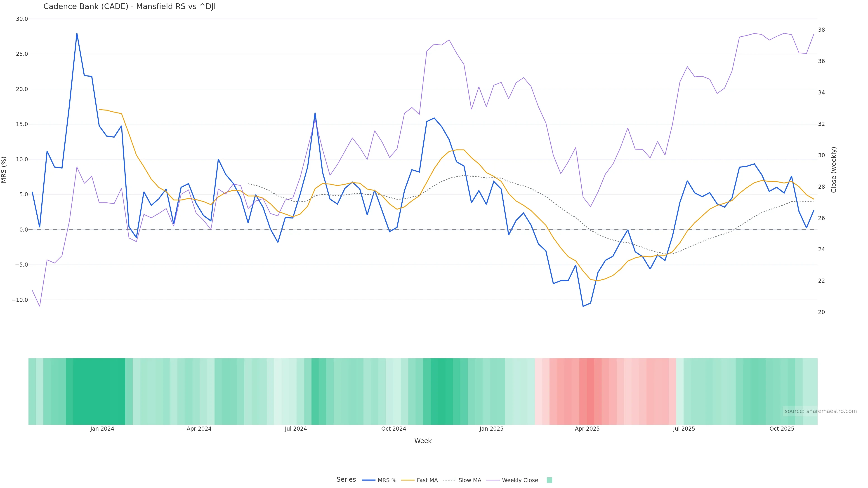Click the blue MRS % legend line icon

tap(368, 480)
